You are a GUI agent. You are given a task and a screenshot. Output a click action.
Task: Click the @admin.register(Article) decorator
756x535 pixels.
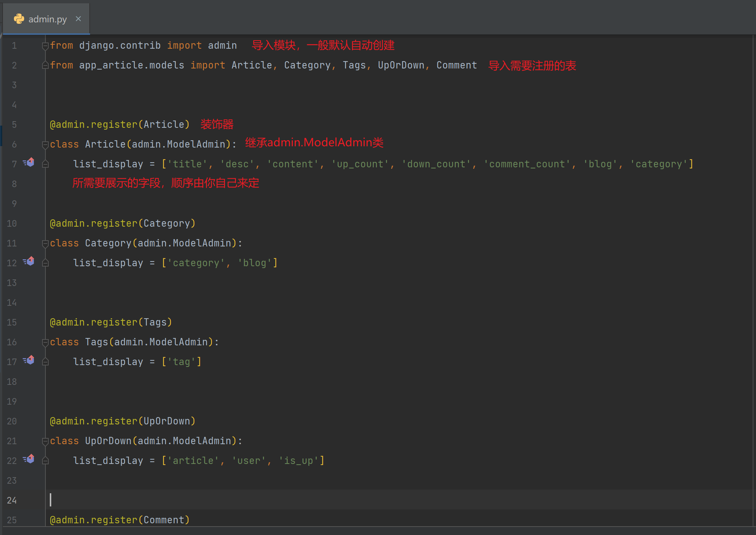click(120, 125)
